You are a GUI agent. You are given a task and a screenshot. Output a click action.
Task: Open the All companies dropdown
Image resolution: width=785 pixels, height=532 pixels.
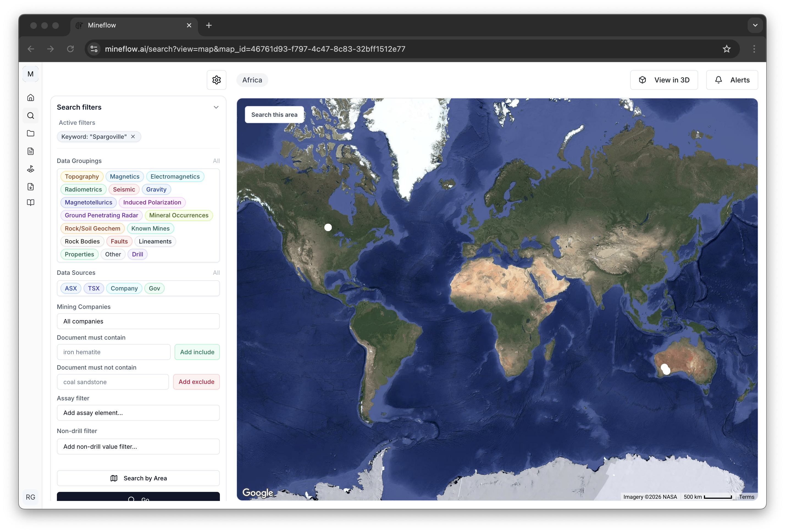[x=138, y=321]
